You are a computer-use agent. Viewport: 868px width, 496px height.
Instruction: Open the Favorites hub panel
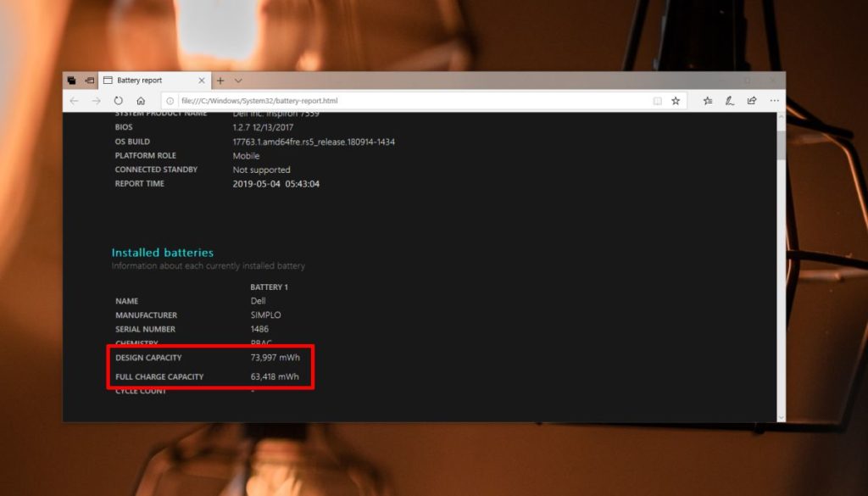[707, 100]
